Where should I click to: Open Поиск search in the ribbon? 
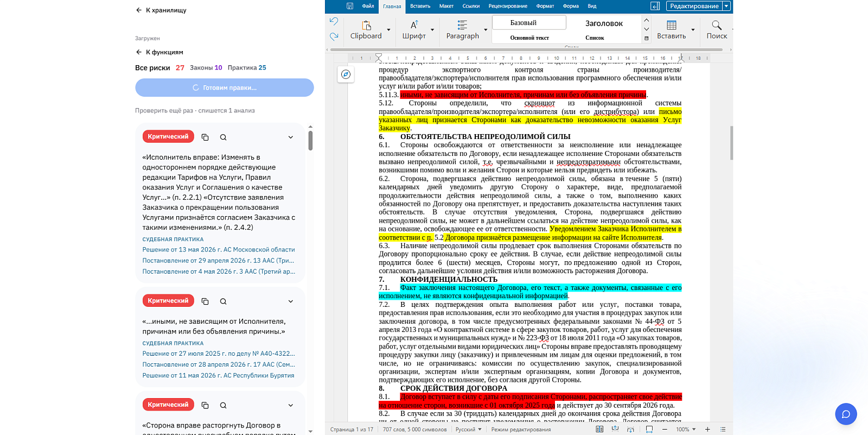(x=717, y=30)
